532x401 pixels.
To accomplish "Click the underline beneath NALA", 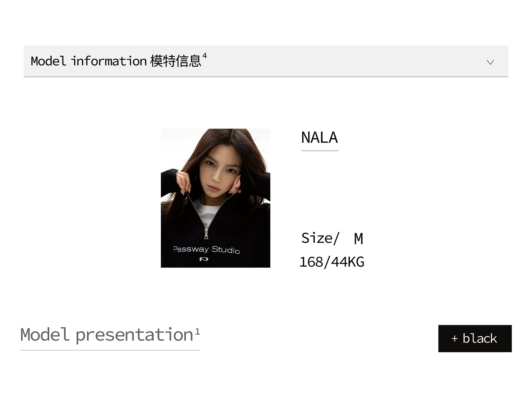I will pyautogui.click(x=320, y=151).
